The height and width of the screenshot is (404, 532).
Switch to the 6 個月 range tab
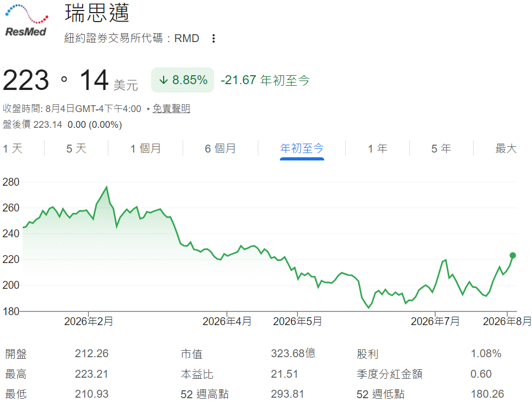[220, 148]
